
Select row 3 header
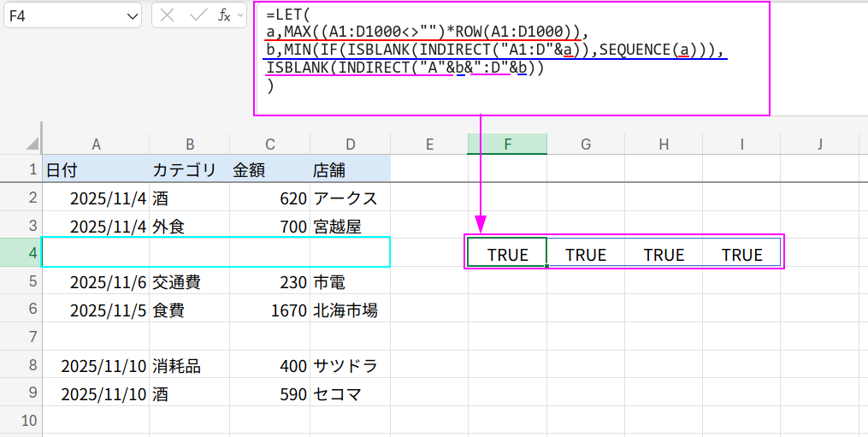click(21, 225)
